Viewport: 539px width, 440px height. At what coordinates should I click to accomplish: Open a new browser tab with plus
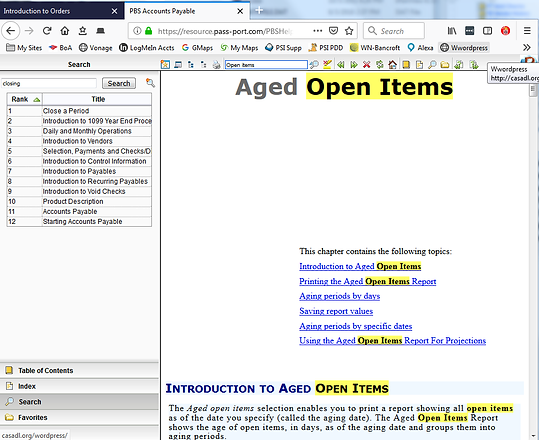259,11
